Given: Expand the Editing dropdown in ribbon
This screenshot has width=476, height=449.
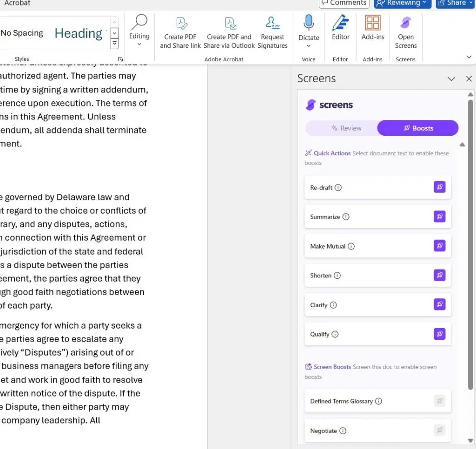Looking at the screenshot, I should (139, 45).
